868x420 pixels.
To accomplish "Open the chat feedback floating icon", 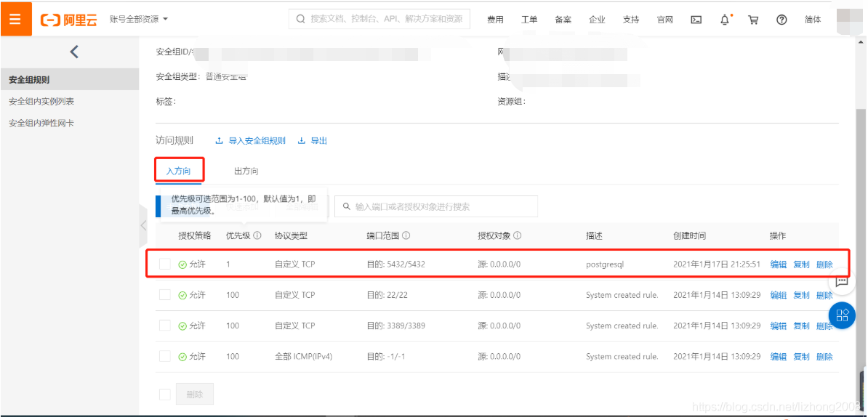I will pyautogui.click(x=842, y=282).
